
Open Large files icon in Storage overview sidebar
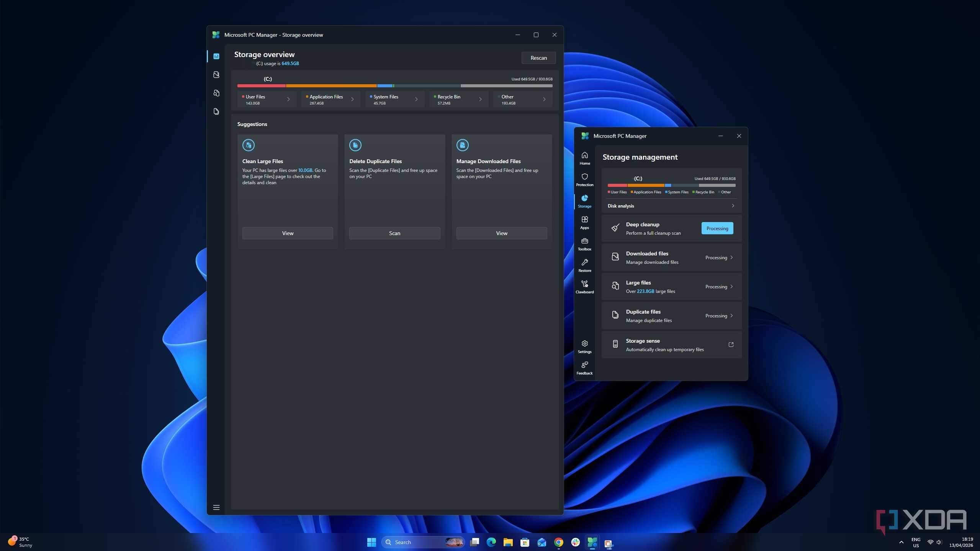pos(216,93)
